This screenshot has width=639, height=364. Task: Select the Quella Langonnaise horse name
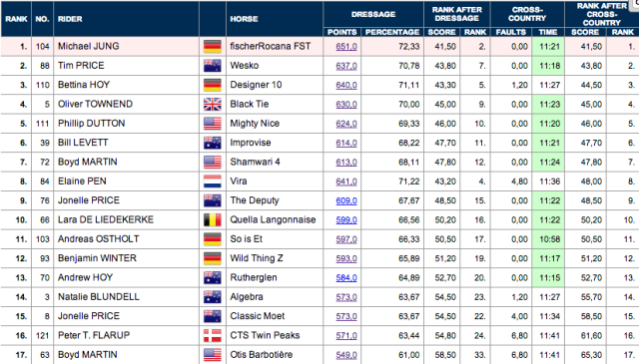[x=273, y=219]
